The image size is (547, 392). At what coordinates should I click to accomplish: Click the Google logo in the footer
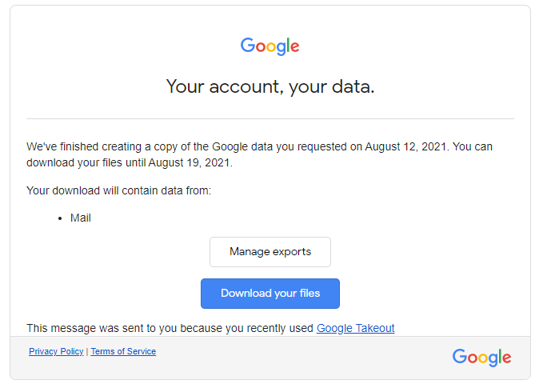(481, 357)
